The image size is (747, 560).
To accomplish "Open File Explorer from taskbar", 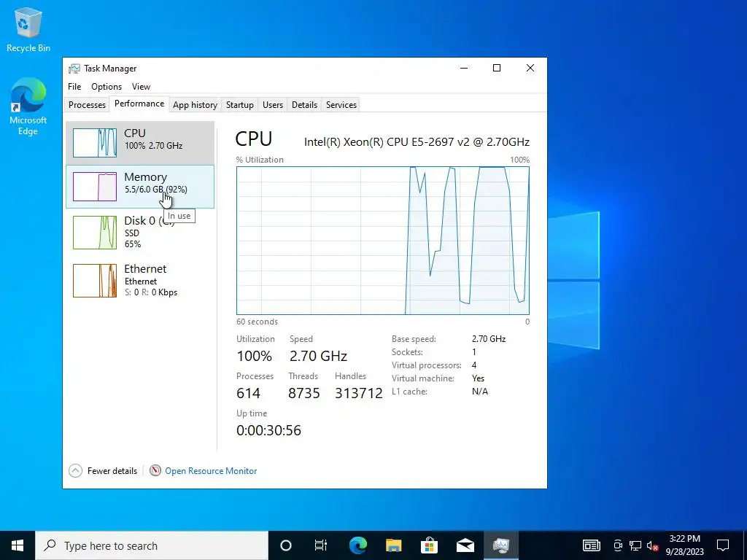I will (x=393, y=545).
